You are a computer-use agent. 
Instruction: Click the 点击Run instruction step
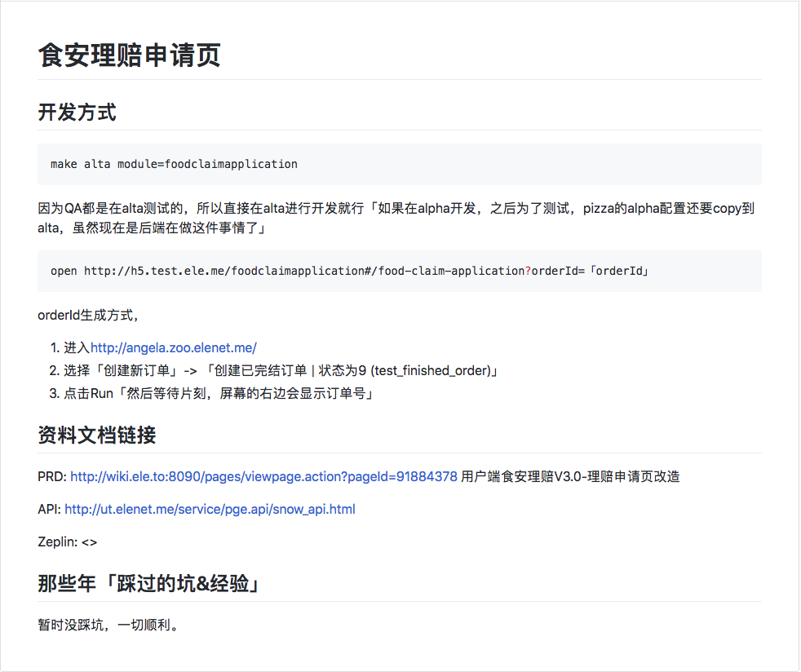click(x=212, y=393)
